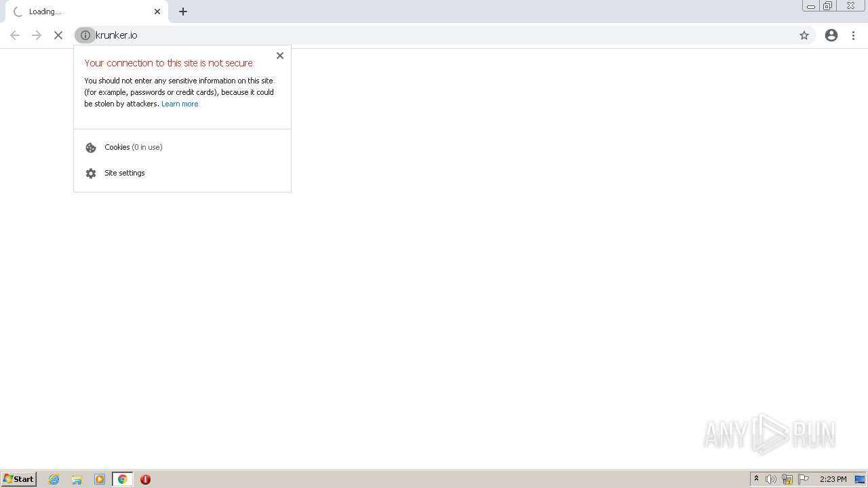Open the Action Center flag icon
Image resolution: width=868 pixels, height=488 pixels.
[x=804, y=479]
